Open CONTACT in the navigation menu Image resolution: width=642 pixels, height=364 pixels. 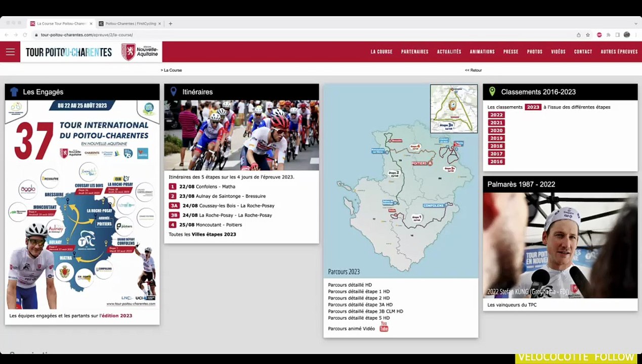point(583,52)
